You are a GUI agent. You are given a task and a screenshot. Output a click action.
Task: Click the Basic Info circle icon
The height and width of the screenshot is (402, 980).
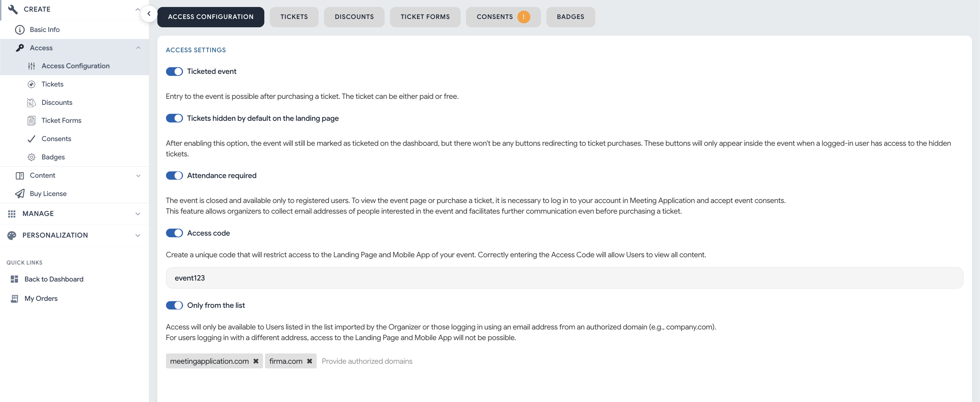(20, 30)
